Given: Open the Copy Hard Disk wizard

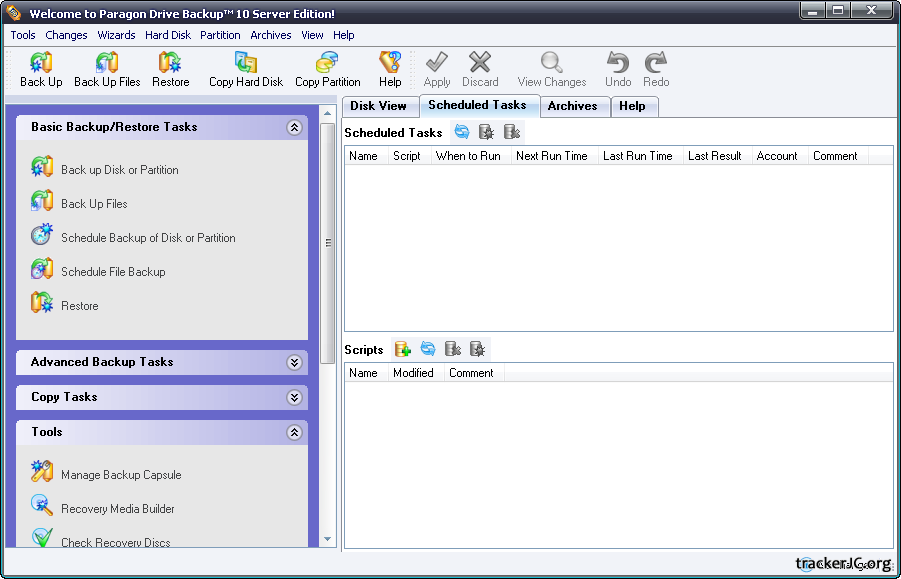Looking at the screenshot, I should 245,70.
